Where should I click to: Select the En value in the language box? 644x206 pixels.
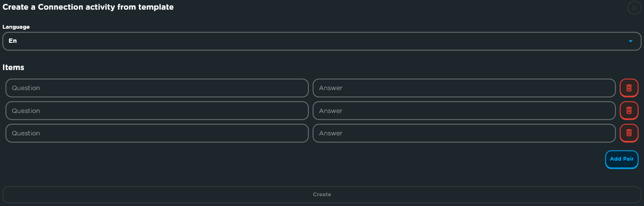click(13, 41)
